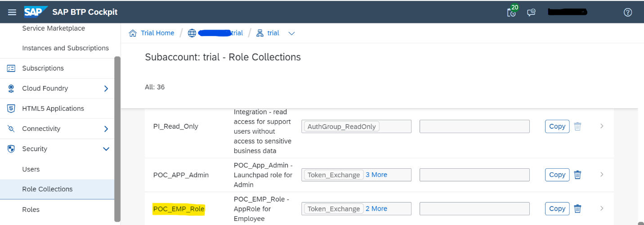This screenshot has height=225, width=644.
Task: Open the trial breadcrumb dropdown arrow
Action: tap(291, 33)
